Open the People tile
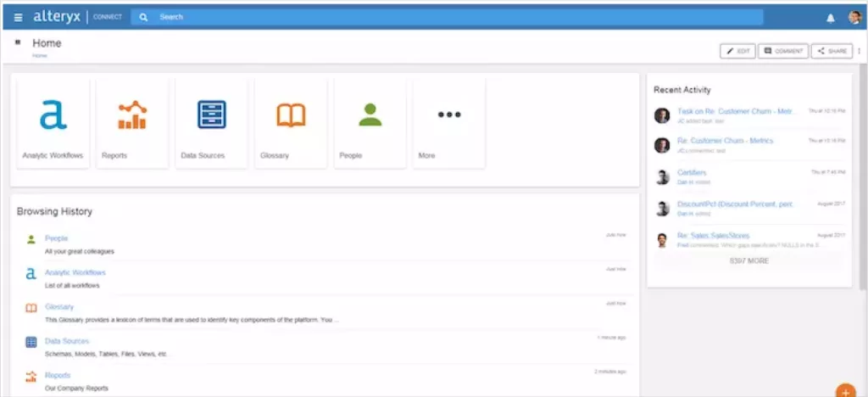The image size is (868, 397). (x=370, y=123)
